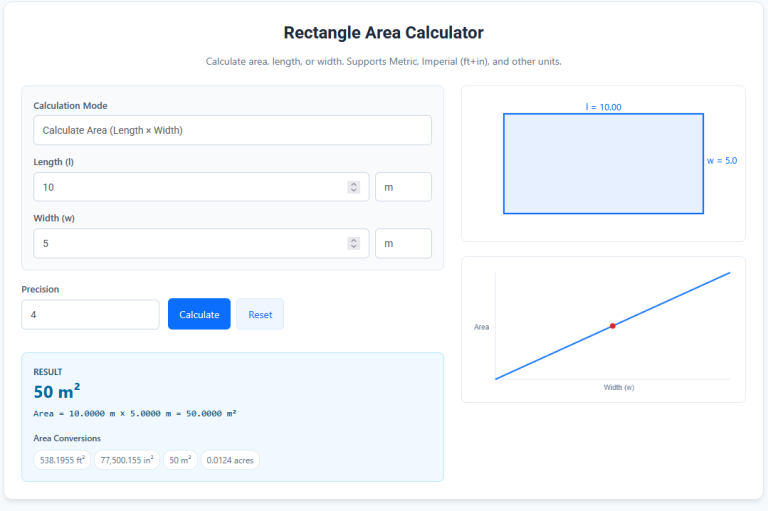Click the 'l = 10.00' diagram label
The width and height of the screenshot is (768, 511).
(603, 107)
